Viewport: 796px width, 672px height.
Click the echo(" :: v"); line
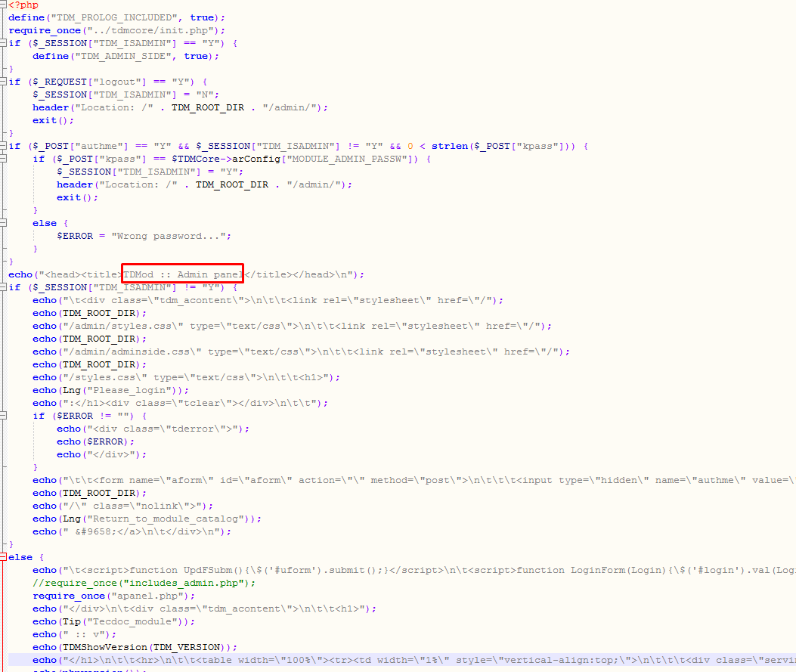[x=75, y=634]
